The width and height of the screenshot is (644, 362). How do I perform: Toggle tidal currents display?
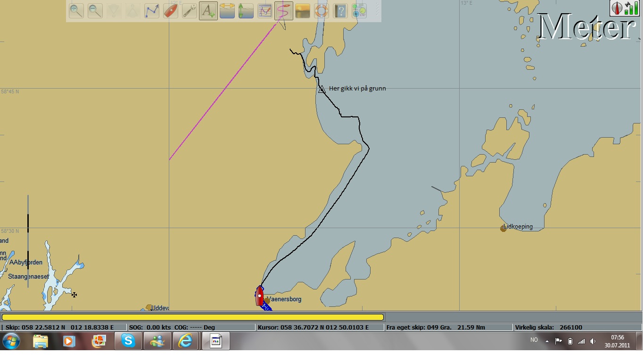[x=246, y=11]
